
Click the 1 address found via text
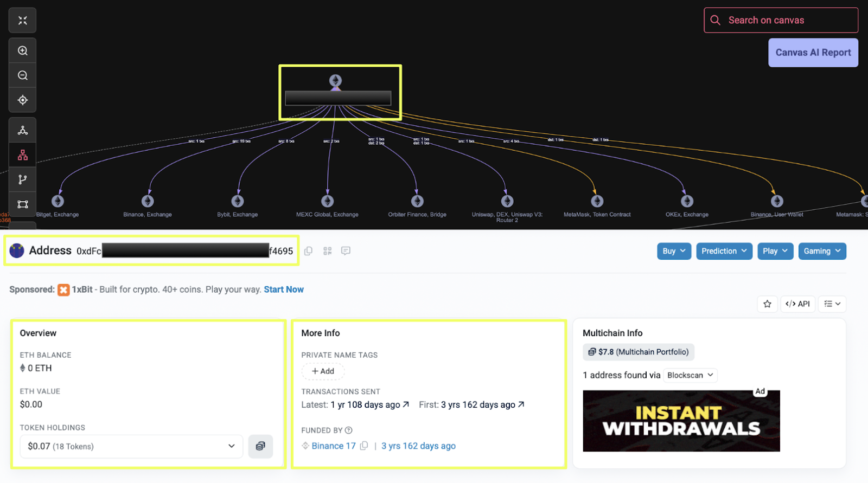tap(622, 375)
